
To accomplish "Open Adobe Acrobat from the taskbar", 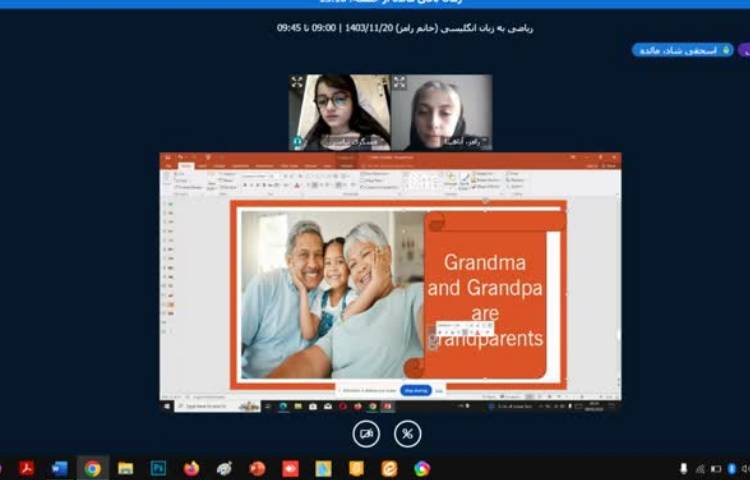I will [x=27, y=468].
